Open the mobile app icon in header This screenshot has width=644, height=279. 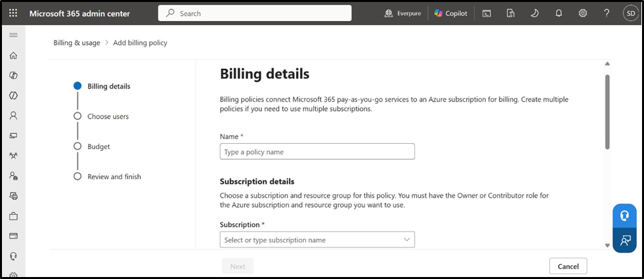click(510, 13)
